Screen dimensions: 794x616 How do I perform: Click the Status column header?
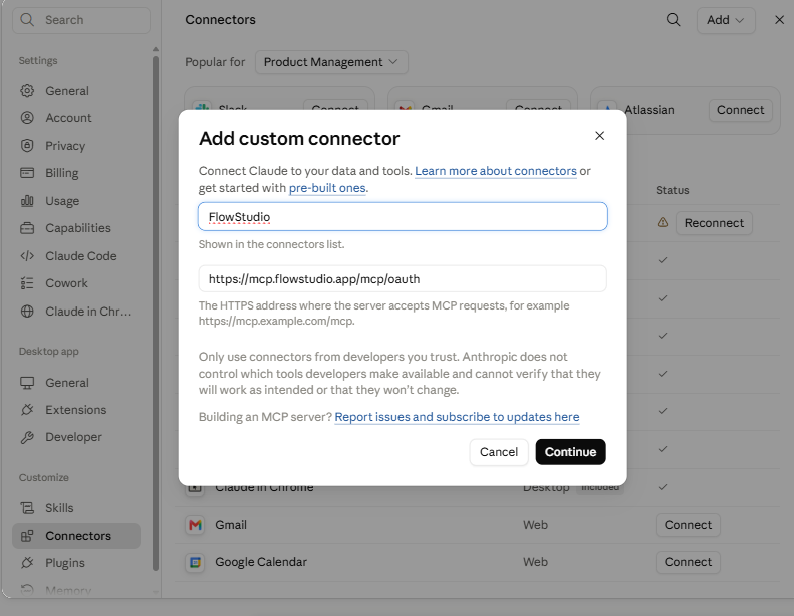(x=672, y=190)
